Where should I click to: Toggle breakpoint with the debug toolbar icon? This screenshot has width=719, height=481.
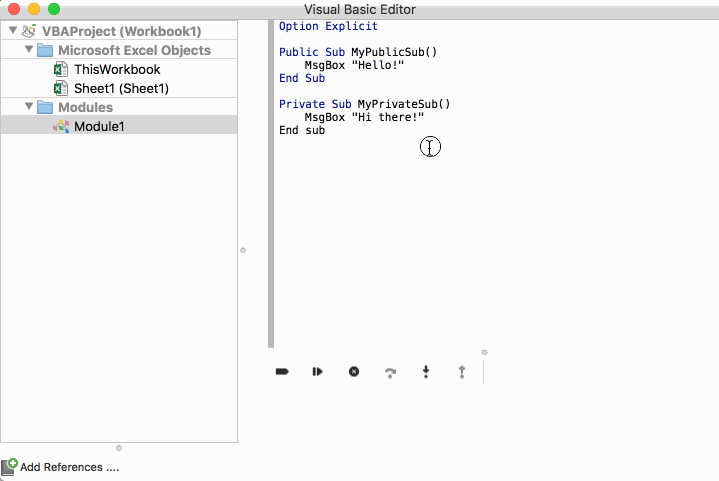pyautogui.click(x=282, y=371)
